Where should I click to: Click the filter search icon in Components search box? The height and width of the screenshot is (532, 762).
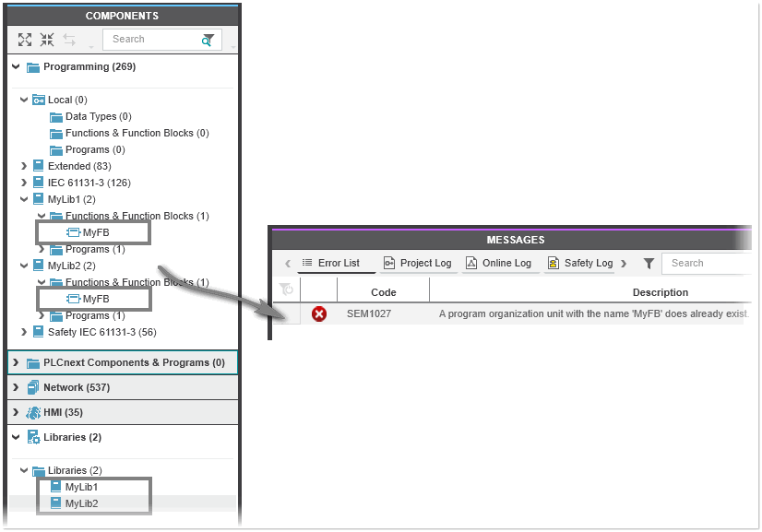[x=208, y=40]
